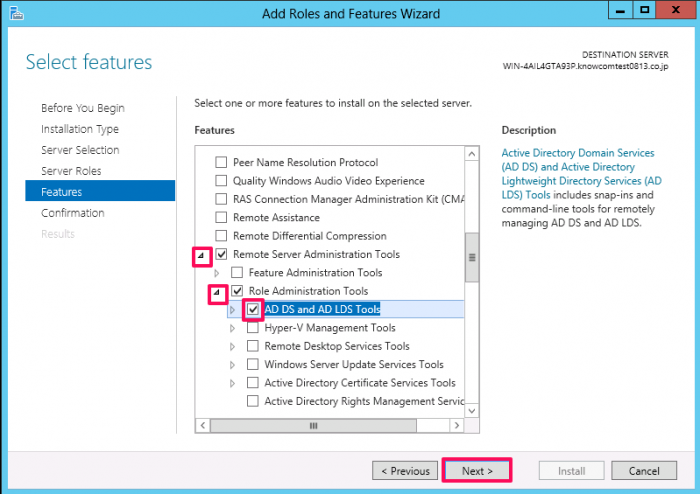700x494 pixels.
Task: Expand the Hyper-V Management Tools node
Action: tap(232, 328)
